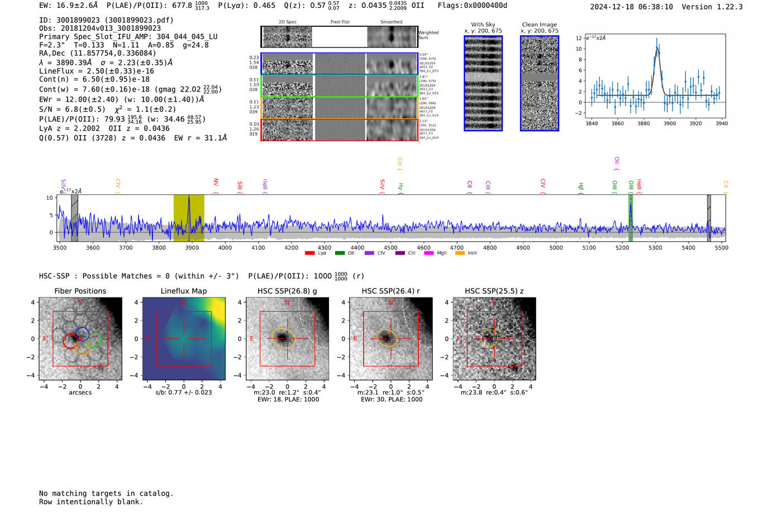Click the magenta OII label above the spectrum
The height and width of the screenshot is (532, 782).
[x=617, y=164]
